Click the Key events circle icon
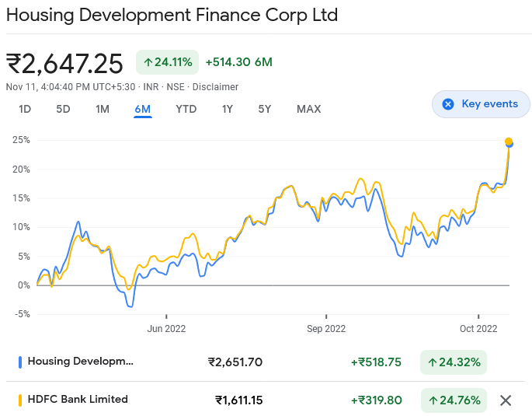Viewport: 532px width, 416px height. pos(447,104)
